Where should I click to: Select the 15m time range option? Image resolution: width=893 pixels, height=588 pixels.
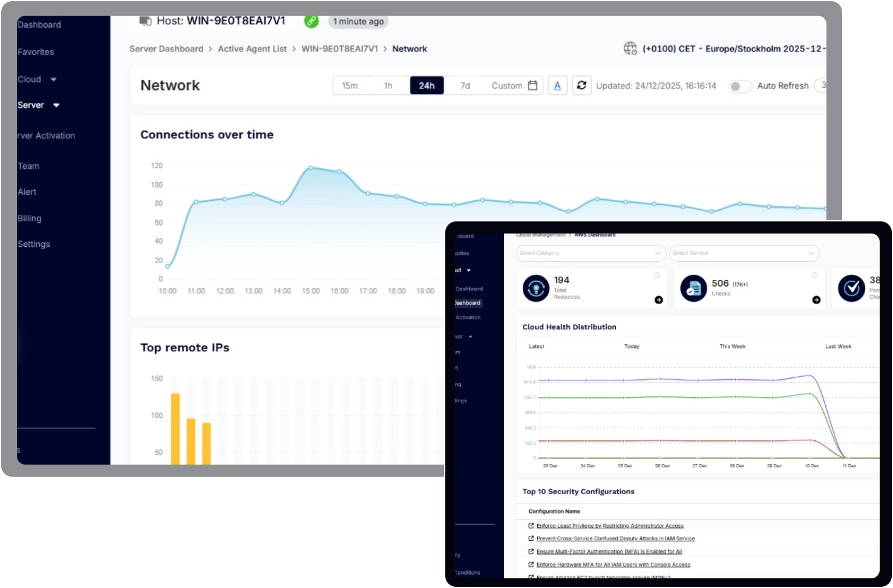pyautogui.click(x=350, y=85)
